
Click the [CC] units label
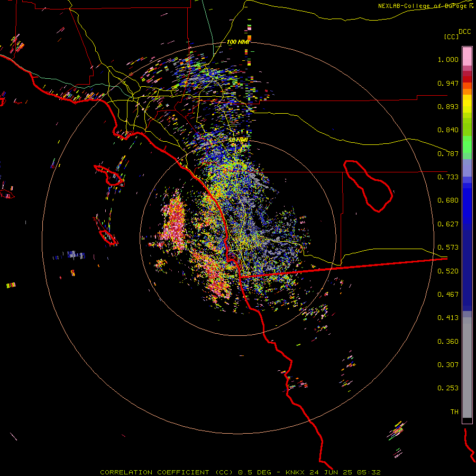(x=451, y=36)
